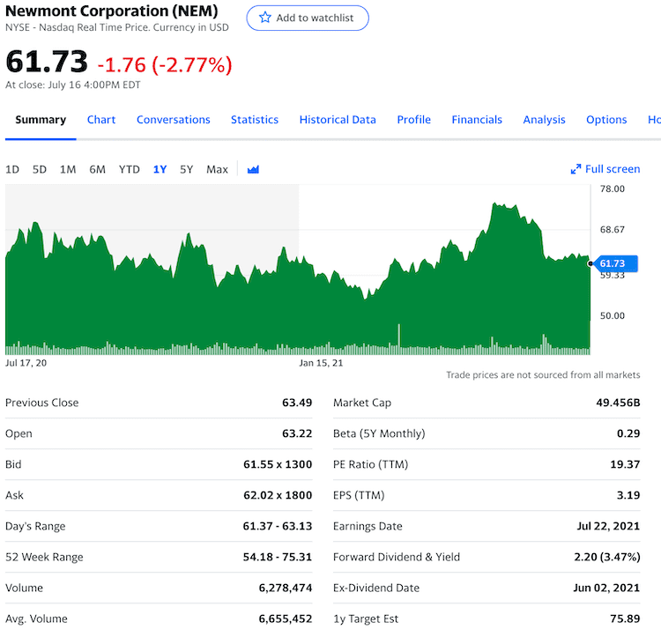Open the Financials tab

[x=477, y=120]
